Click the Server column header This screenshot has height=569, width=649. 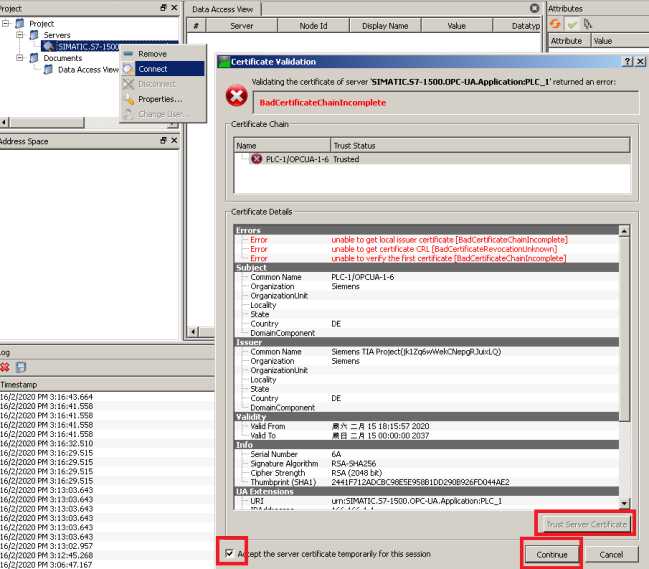coord(241,26)
